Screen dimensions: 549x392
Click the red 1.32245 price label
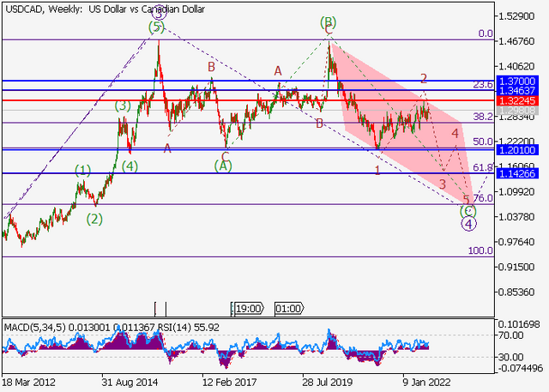click(517, 101)
